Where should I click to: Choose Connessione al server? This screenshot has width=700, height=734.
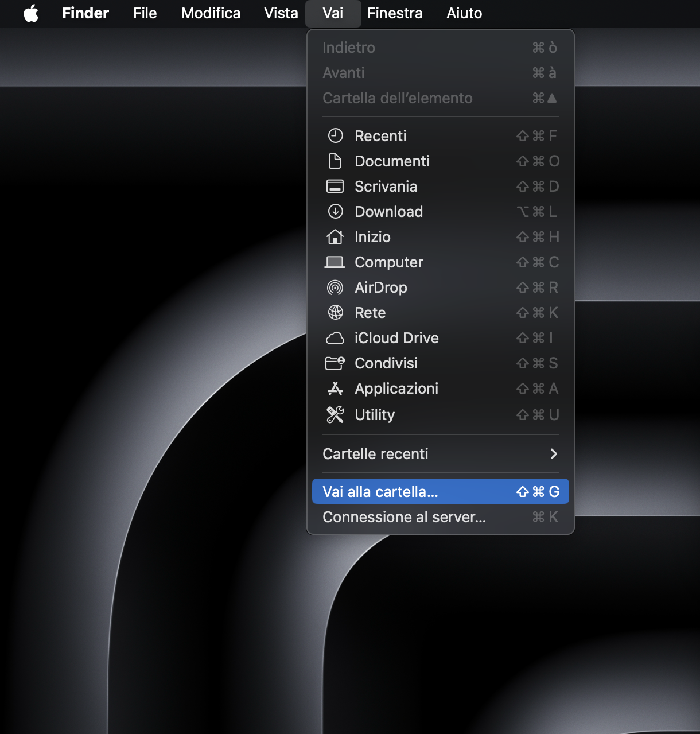click(405, 516)
